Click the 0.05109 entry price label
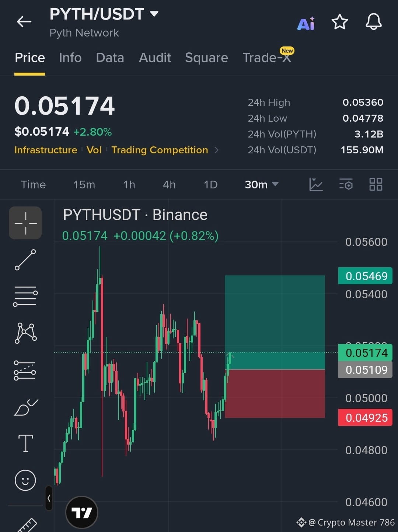The image size is (398, 532). coord(365,370)
